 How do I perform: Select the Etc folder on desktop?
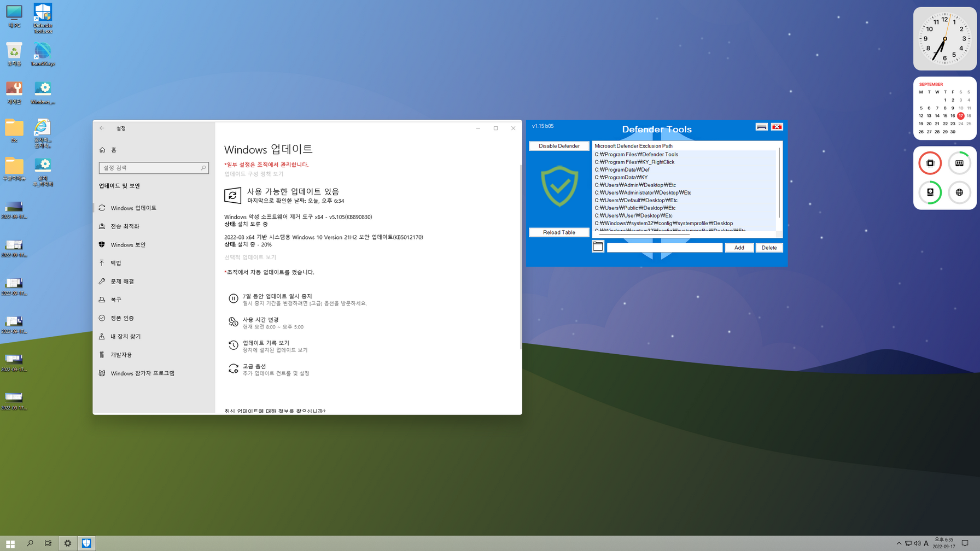pyautogui.click(x=14, y=131)
